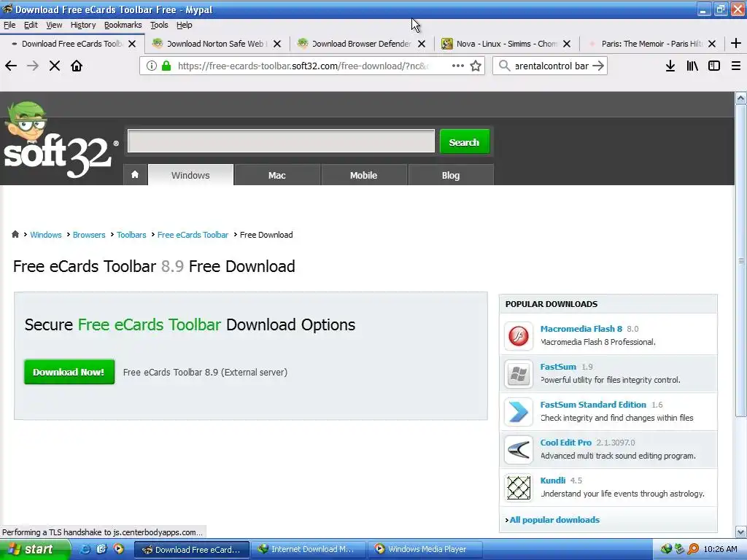The height and width of the screenshot is (560, 747).
Task: Close the Norton Safe Web tab
Action: click(277, 44)
